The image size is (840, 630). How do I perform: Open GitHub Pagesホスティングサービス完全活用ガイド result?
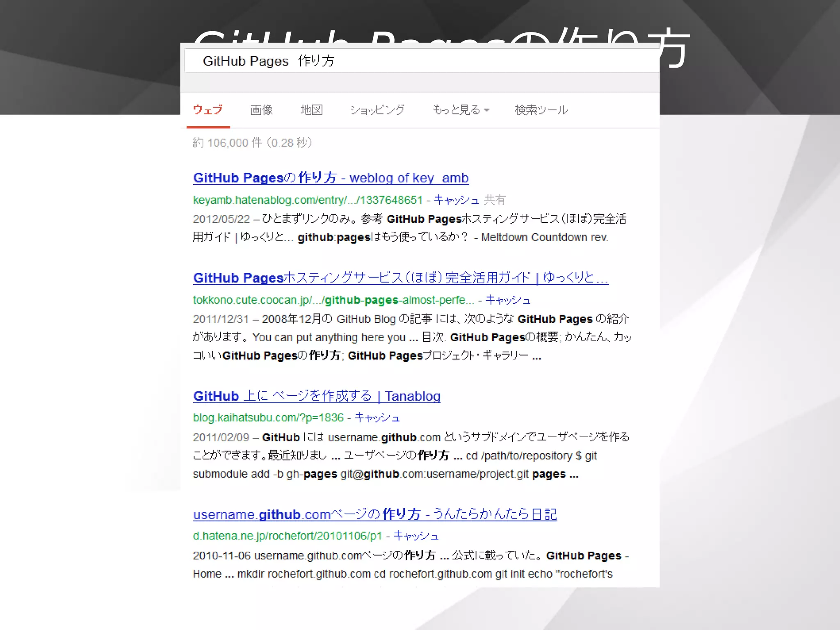[401, 278]
